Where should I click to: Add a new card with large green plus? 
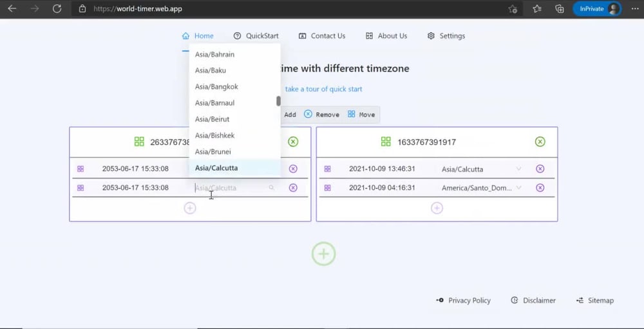pyautogui.click(x=324, y=254)
